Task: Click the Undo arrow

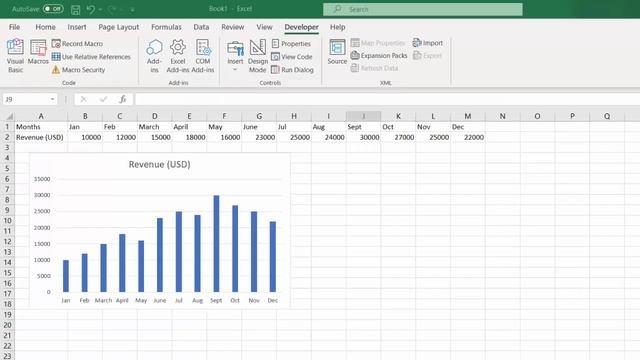Action: (91, 9)
